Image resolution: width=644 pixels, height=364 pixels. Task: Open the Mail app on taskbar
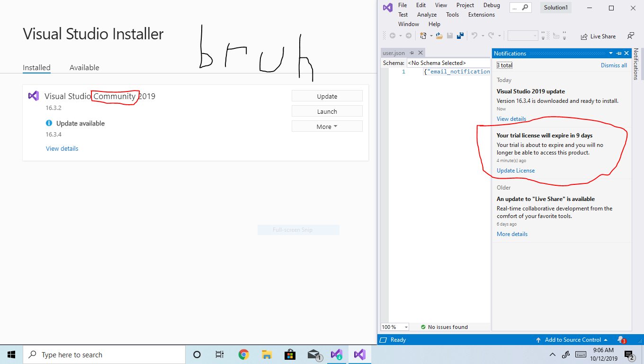314,355
